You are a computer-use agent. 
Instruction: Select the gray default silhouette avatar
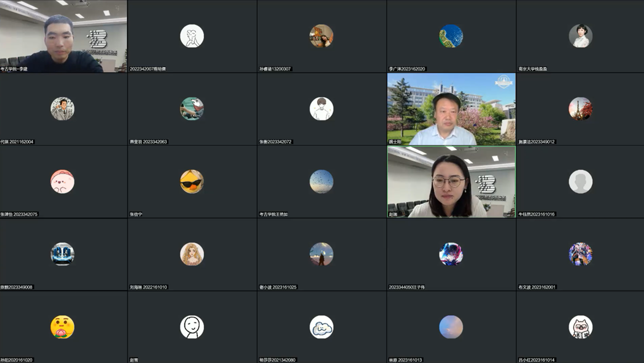coord(580,181)
